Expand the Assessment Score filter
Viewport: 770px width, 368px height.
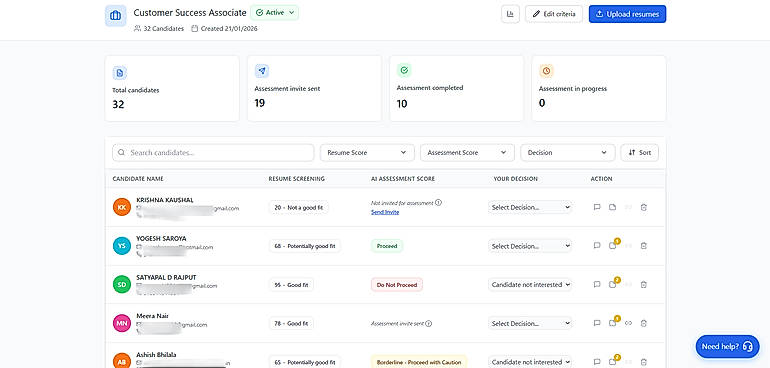(467, 153)
